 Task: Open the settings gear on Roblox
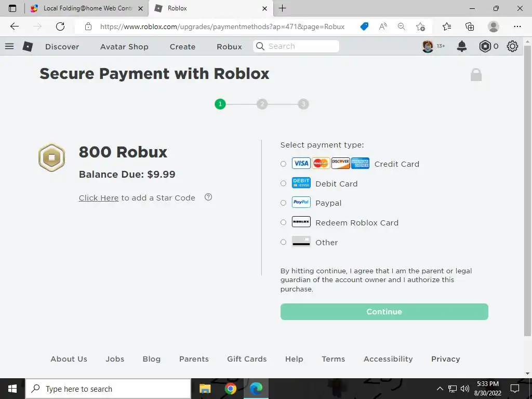point(512,46)
